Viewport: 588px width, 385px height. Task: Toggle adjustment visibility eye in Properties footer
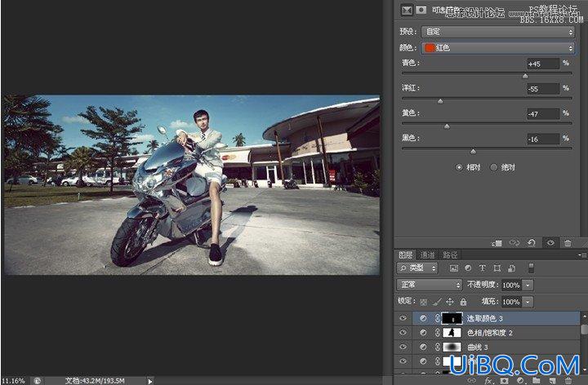pos(550,243)
